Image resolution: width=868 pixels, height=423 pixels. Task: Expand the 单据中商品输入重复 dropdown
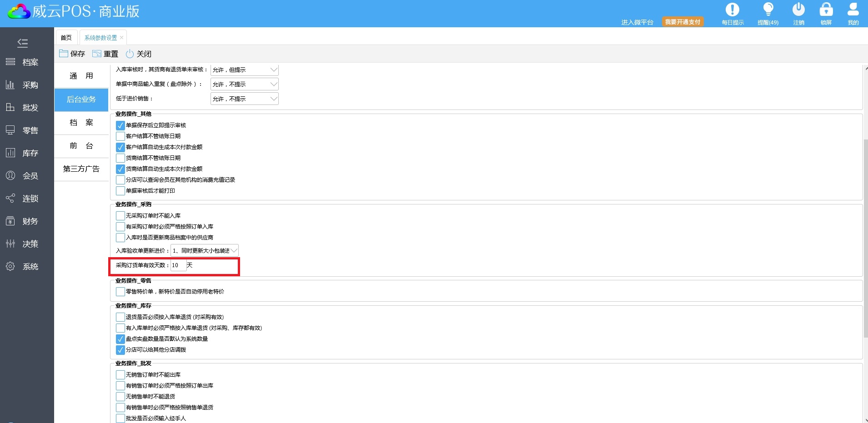(x=273, y=84)
